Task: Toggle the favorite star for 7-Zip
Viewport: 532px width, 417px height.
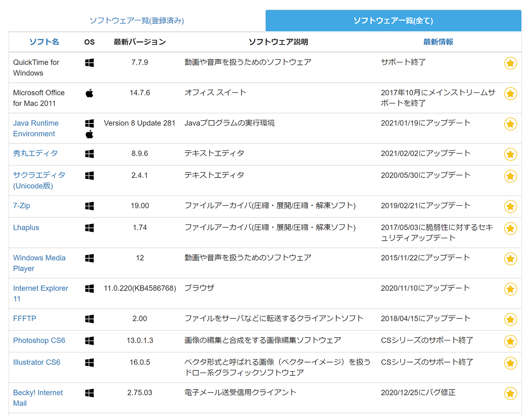Action: tap(510, 207)
